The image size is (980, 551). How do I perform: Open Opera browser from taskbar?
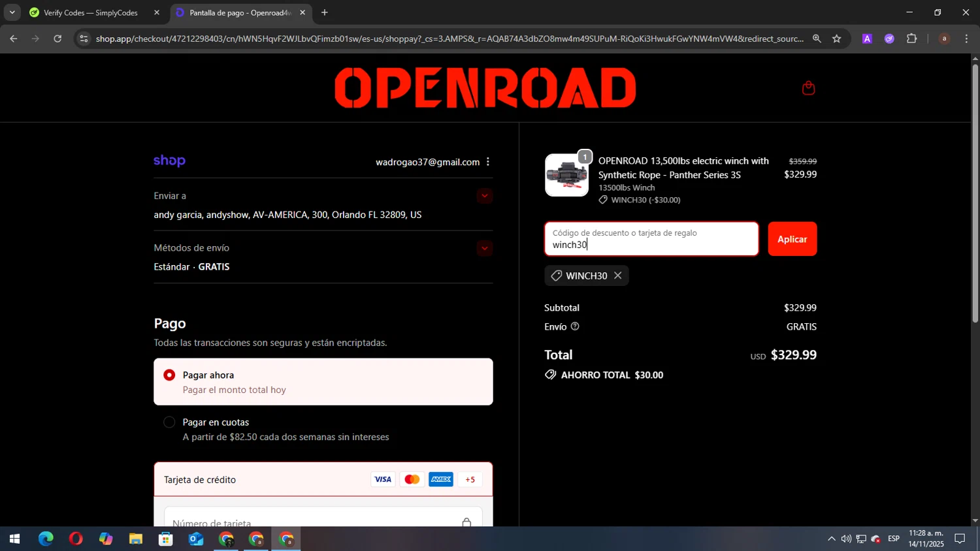point(76,539)
